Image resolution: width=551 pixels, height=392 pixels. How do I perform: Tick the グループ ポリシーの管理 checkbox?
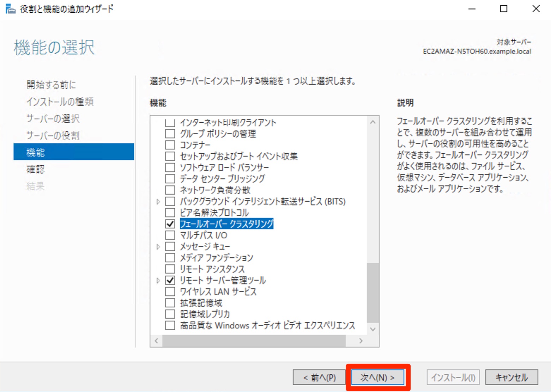170,134
